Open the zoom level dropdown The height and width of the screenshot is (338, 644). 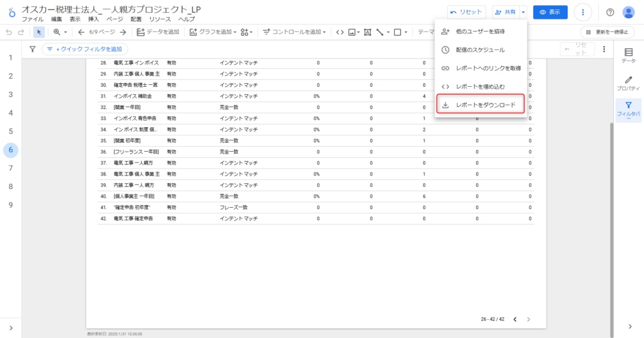pos(60,31)
